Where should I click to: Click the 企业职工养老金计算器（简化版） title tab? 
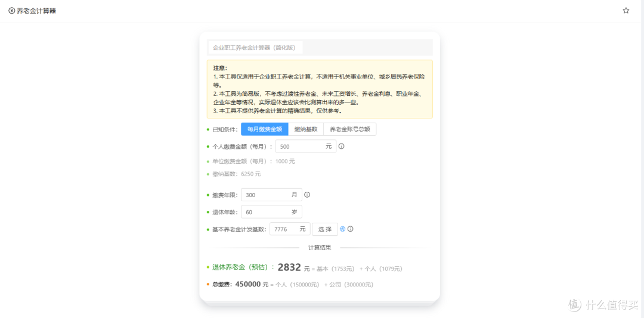click(255, 48)
